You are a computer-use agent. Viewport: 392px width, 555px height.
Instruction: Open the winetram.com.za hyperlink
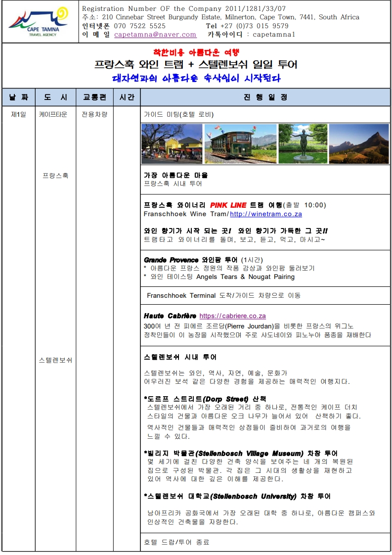(x=265, y=214)
